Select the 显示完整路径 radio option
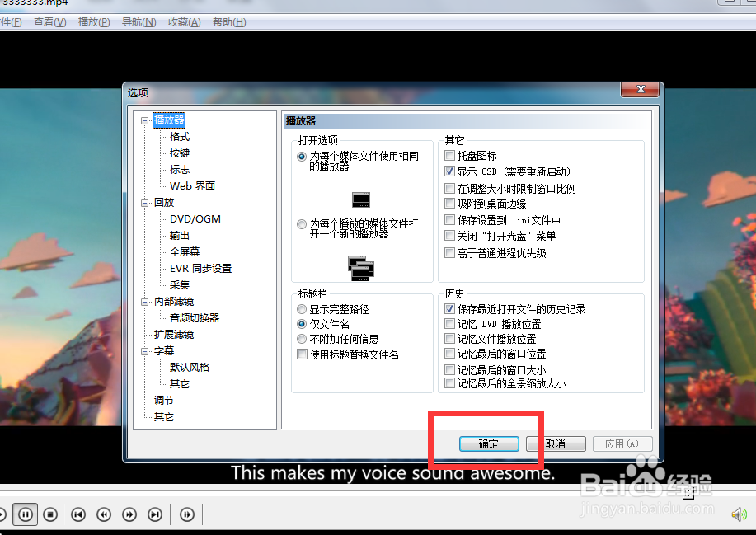This screenshot has height=535, width=756. point(302,309)
